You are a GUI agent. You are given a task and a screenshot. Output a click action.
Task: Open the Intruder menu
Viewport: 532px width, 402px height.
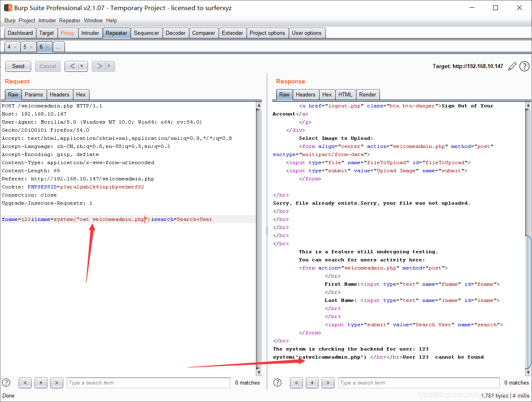47,20
